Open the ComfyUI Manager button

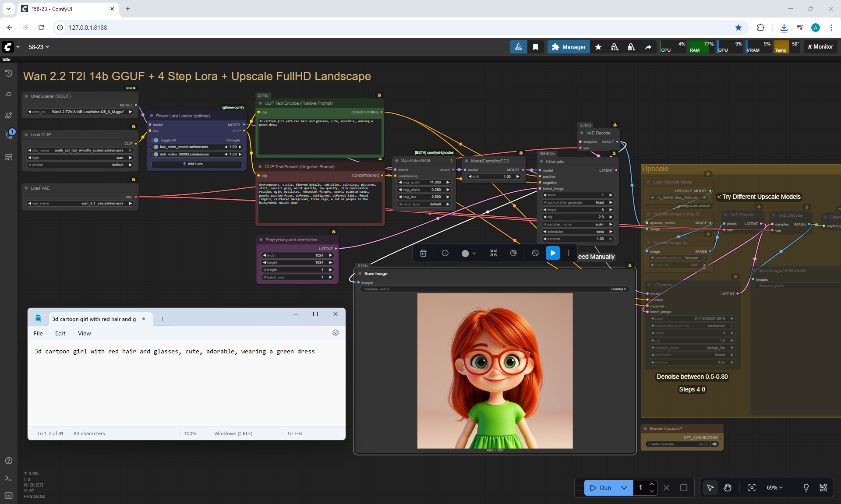tap(569, 47)
